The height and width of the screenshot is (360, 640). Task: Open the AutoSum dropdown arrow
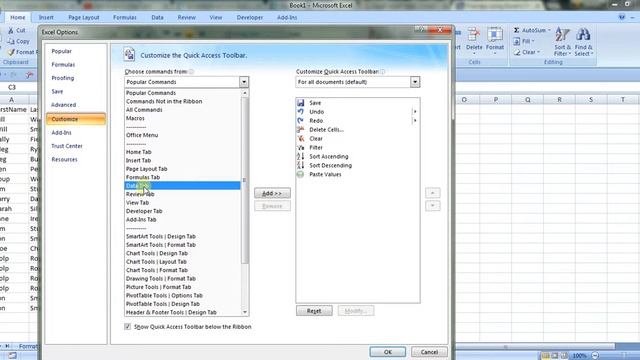549,30
